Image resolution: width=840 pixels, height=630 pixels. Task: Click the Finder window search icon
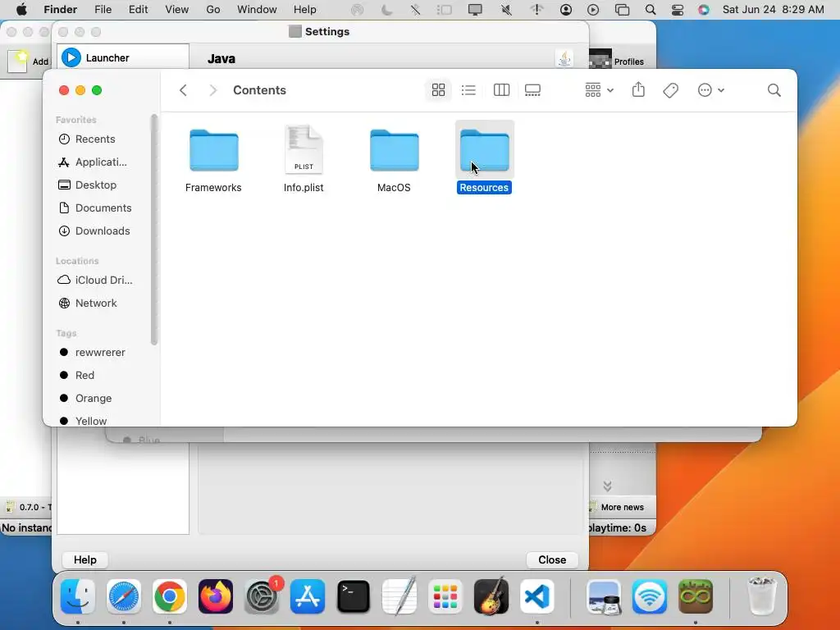point(774,90)
